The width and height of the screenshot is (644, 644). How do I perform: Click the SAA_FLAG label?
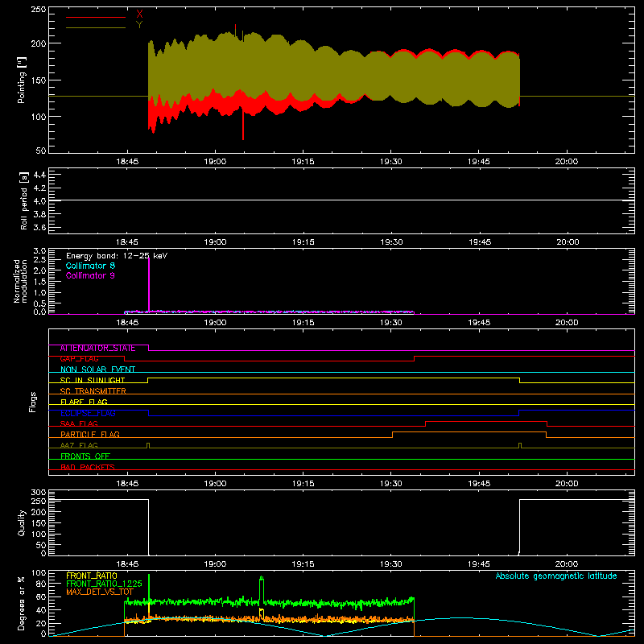click(79, 424)
